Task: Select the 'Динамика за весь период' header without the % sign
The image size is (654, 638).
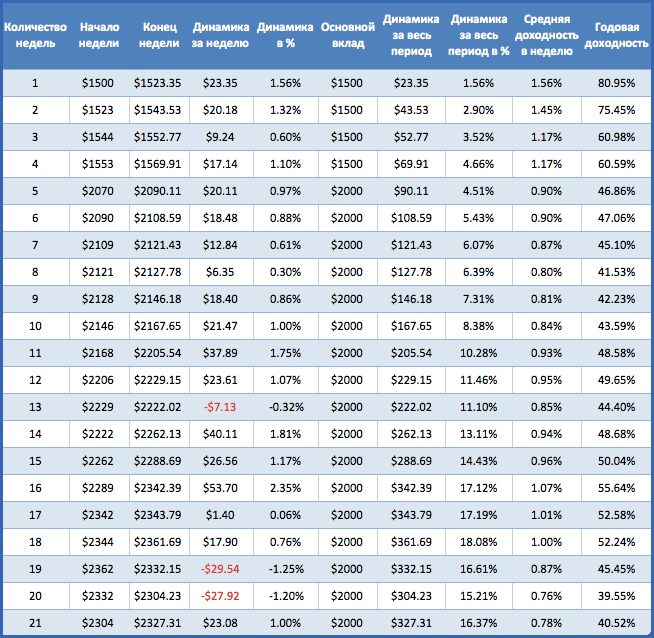Action: point(411,35)
